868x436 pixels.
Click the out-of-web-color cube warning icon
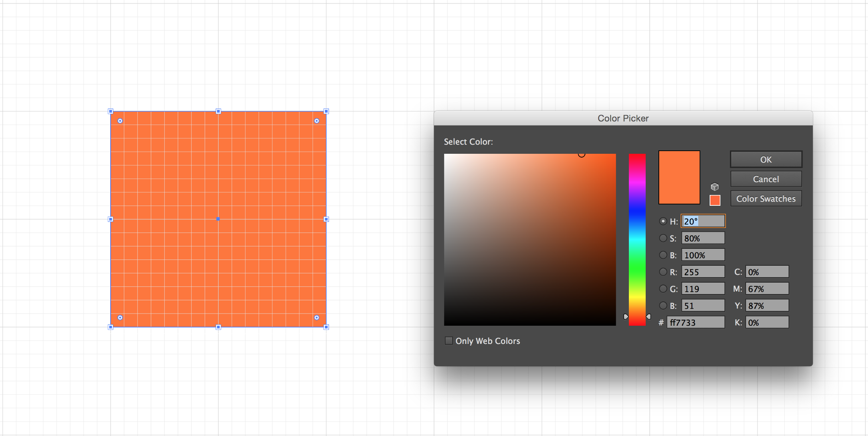coord(715,187)
